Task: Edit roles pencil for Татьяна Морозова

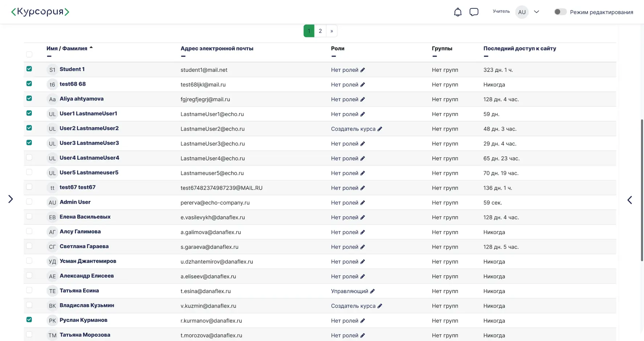Action: point(363,336)
